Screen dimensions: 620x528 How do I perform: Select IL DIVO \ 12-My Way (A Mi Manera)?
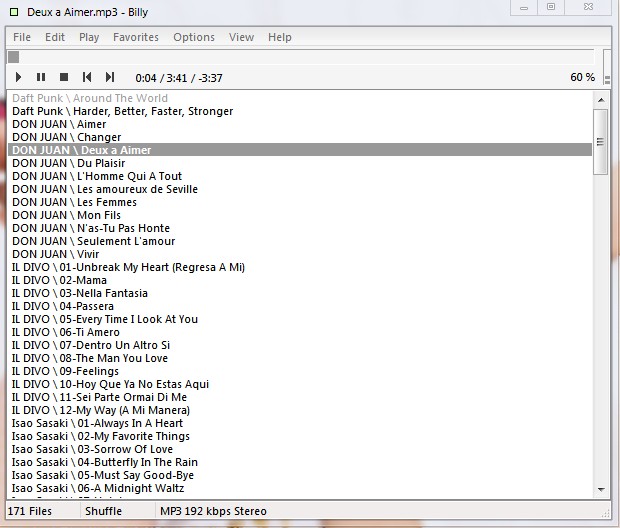(300, 410)
